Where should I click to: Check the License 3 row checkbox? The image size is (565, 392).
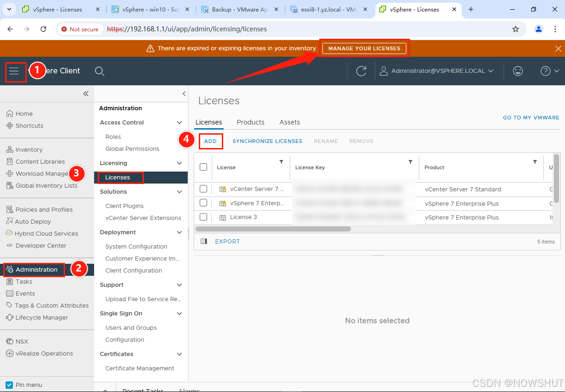(203, 216)
